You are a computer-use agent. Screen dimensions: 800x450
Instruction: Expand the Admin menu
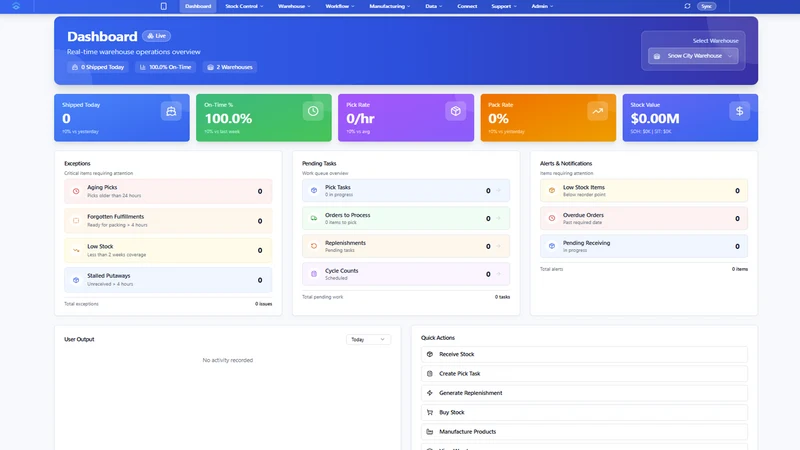(542, 6)
